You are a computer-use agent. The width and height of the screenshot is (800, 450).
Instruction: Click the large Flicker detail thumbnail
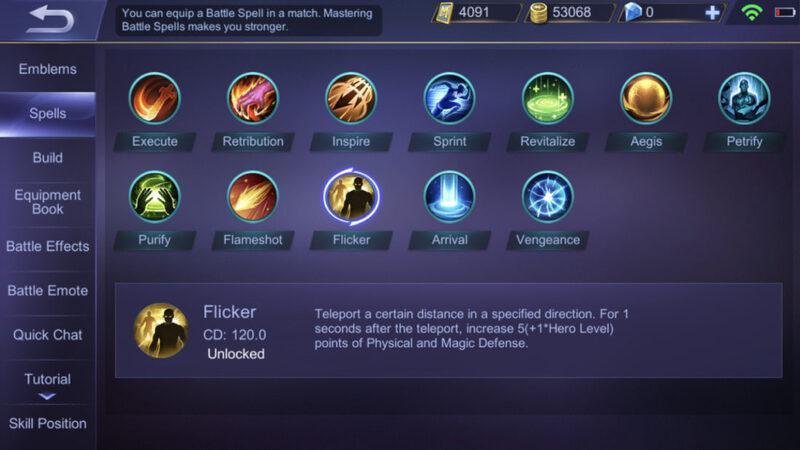pyautogui.click(x=161, y=331)
